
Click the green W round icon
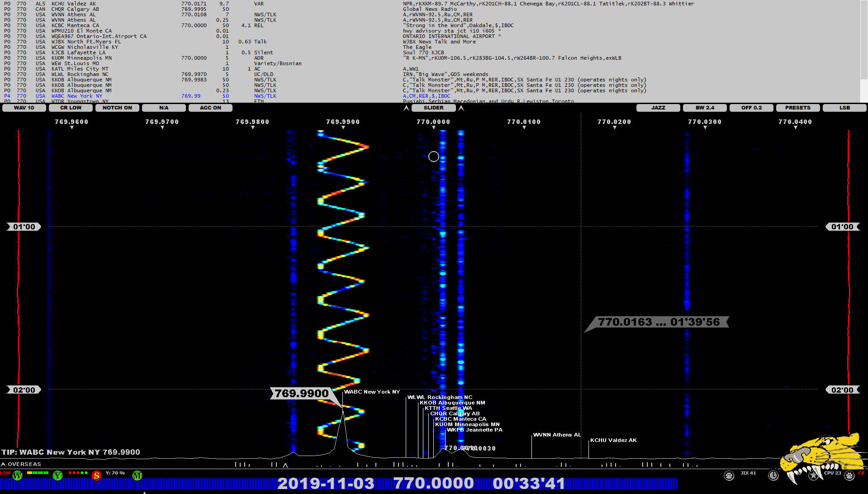click(17, 475)
